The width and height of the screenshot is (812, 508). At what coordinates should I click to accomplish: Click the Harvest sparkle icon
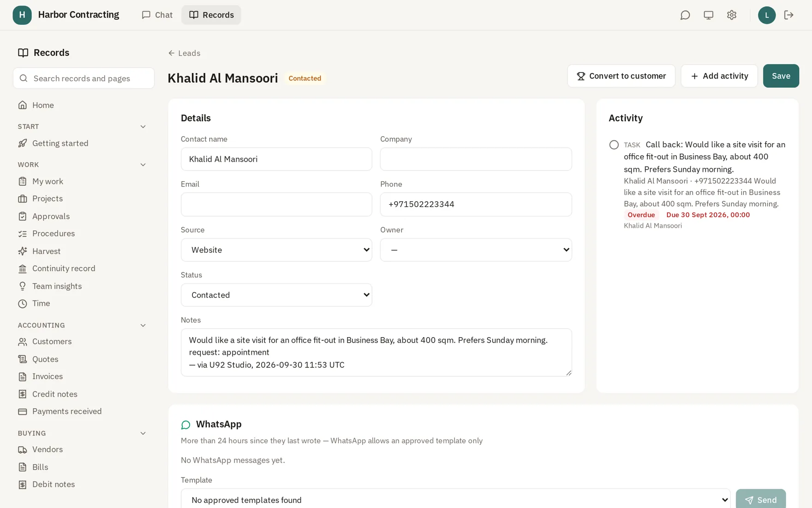pyautogui.click(x=23, y=251)
